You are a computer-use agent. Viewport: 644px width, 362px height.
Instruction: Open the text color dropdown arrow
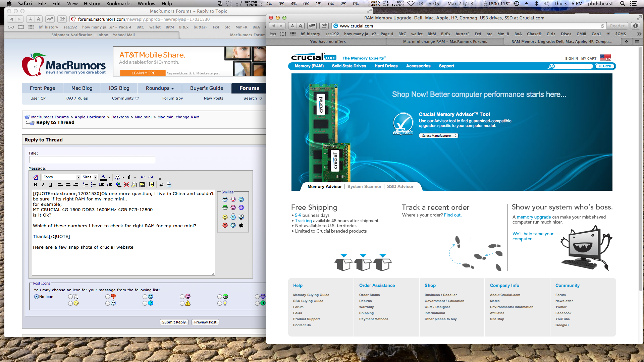tap(109, 177)
